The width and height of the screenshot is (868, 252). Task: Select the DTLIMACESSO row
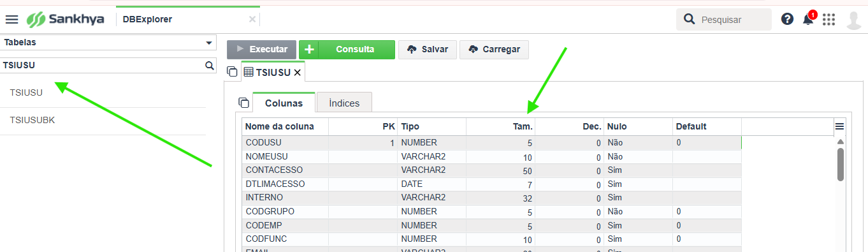(492, 184)
